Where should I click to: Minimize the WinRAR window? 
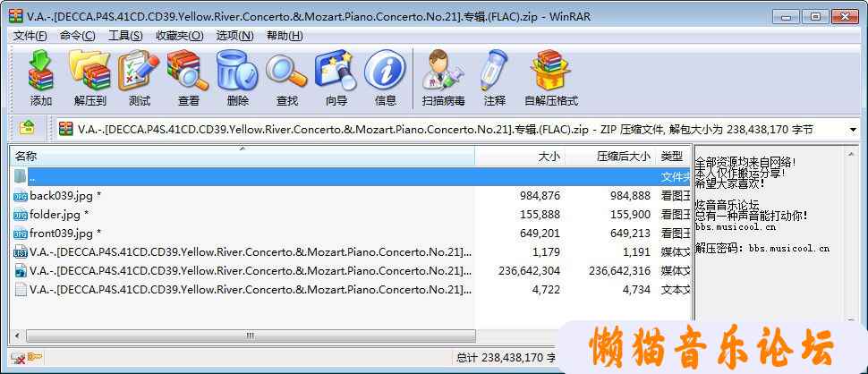[x=787, y=17]
